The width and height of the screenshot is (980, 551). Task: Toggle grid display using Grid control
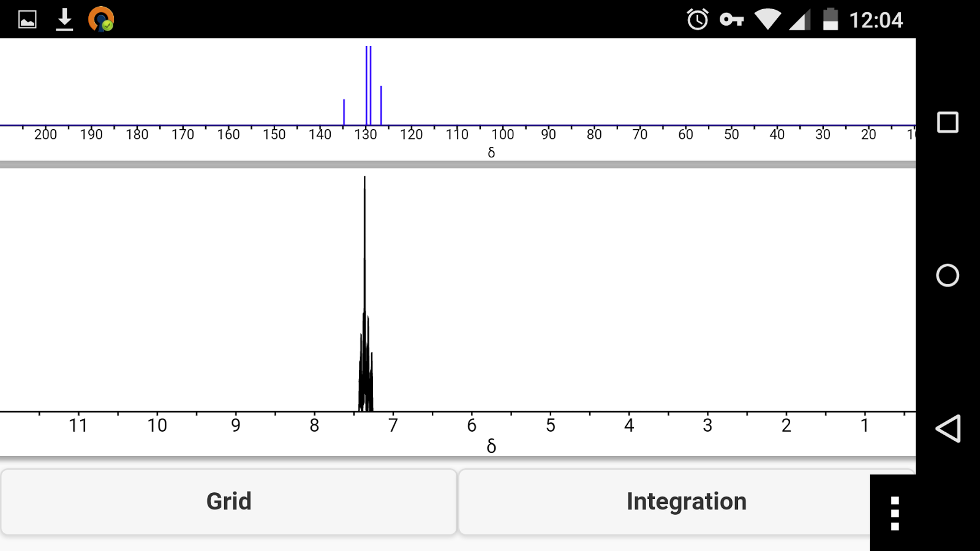tap(228, 501)
